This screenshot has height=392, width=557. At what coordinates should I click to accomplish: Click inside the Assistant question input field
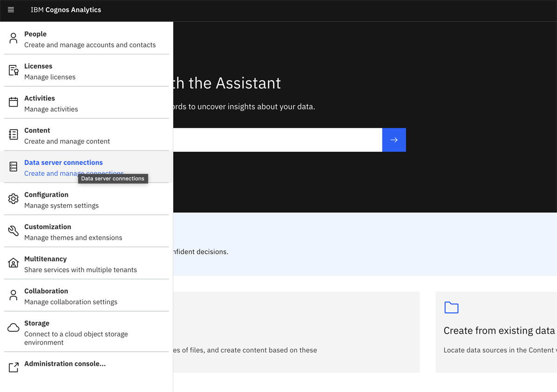(278, 139)
